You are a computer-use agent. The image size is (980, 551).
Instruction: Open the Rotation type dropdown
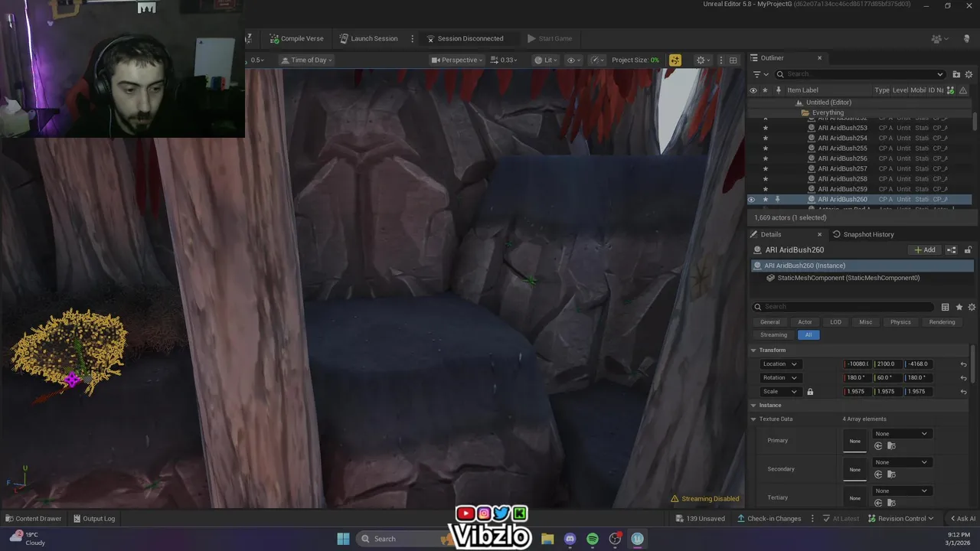[779, 378]
